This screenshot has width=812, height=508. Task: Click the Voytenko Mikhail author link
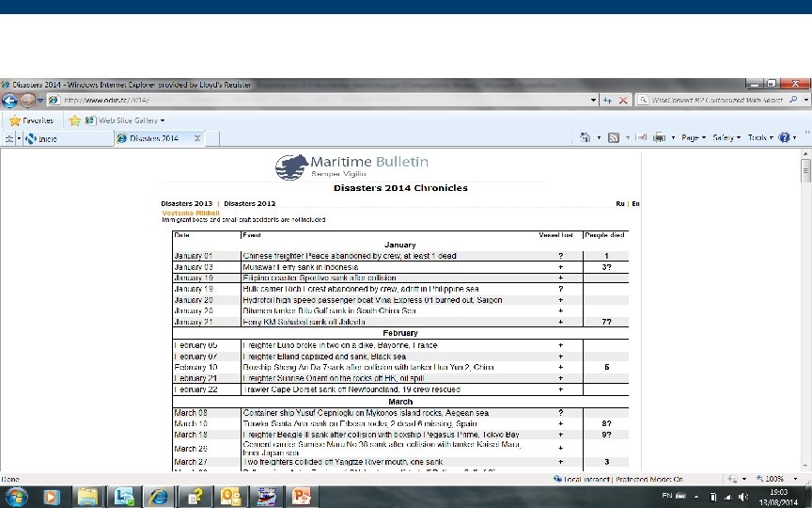point(191,213)
